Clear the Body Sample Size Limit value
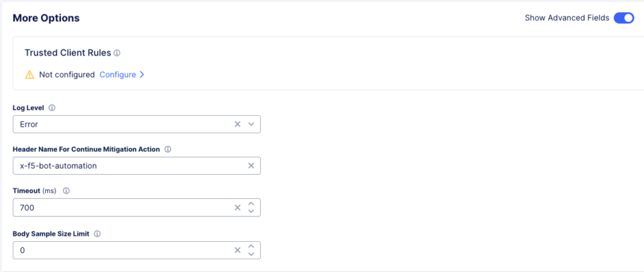The image size is (644, 272). pos(237,251)
